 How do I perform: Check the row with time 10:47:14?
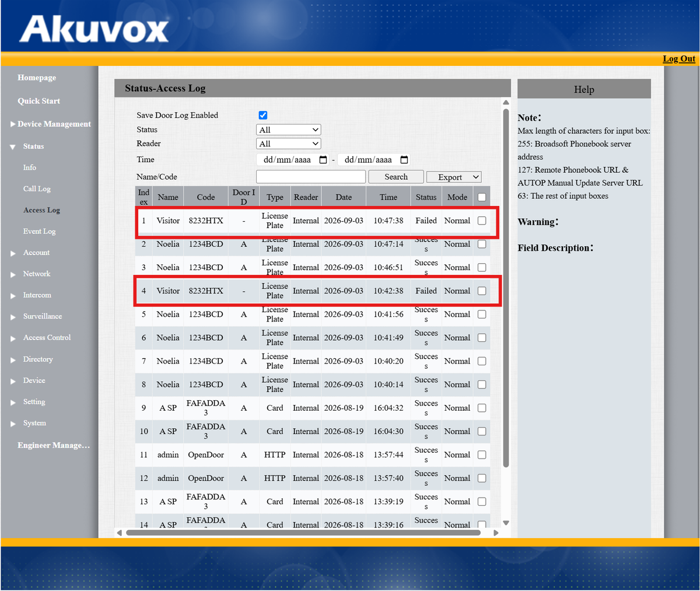(x=482, y=244)
